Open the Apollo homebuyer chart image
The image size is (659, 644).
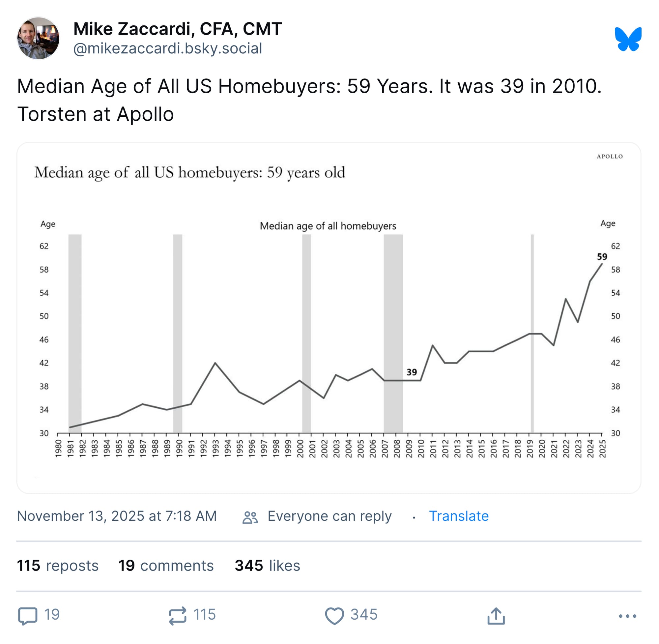coord(329,318)
